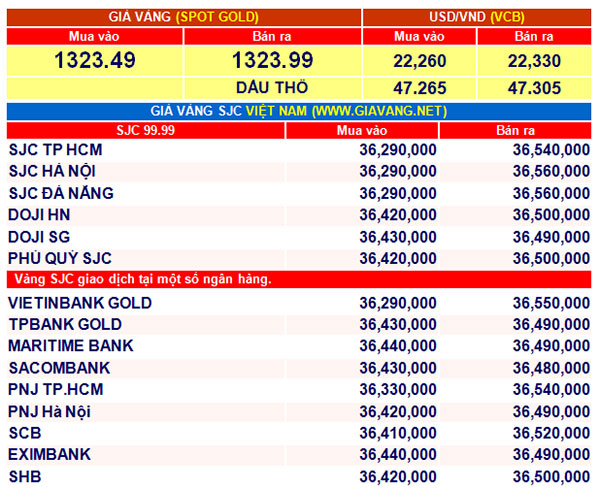Screen dimensions: 600x489
Task: Select the TPBANK GOLD row label
Action: click(65, 324)
